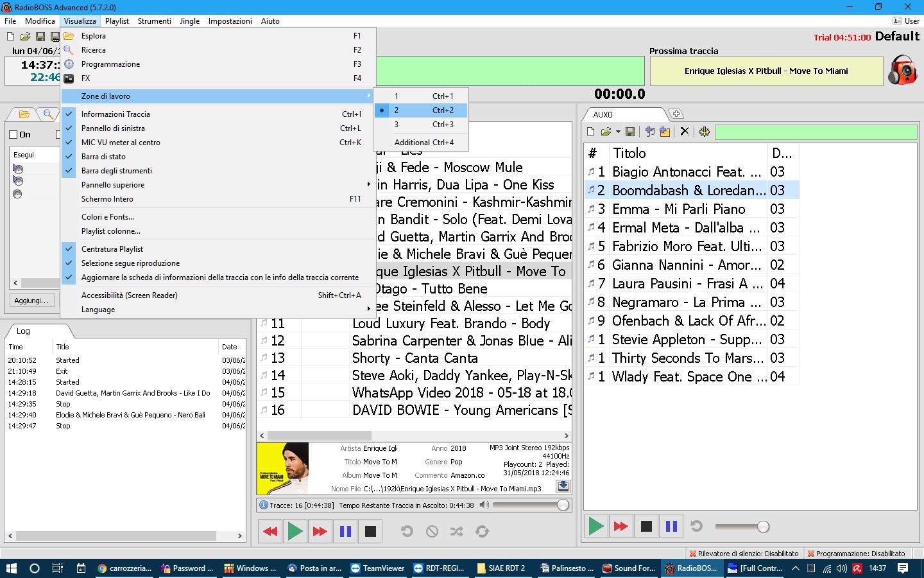Select Additional work zone in submenu

tap(421, 143)
